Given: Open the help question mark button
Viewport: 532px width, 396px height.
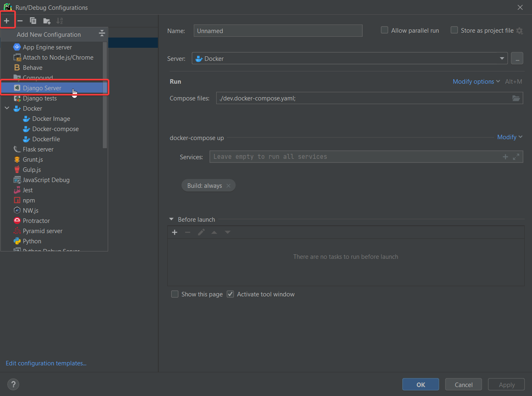Looking at the screenshot, I should coord(13,384).
